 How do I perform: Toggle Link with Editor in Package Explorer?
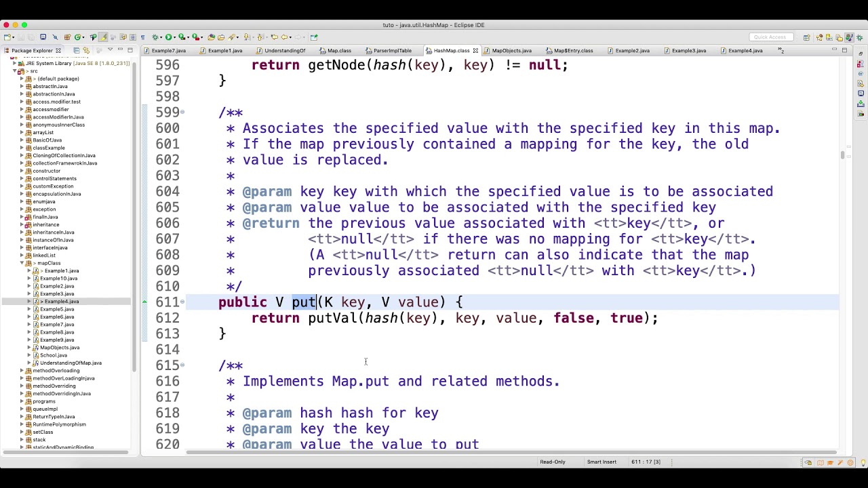point(86,50)
